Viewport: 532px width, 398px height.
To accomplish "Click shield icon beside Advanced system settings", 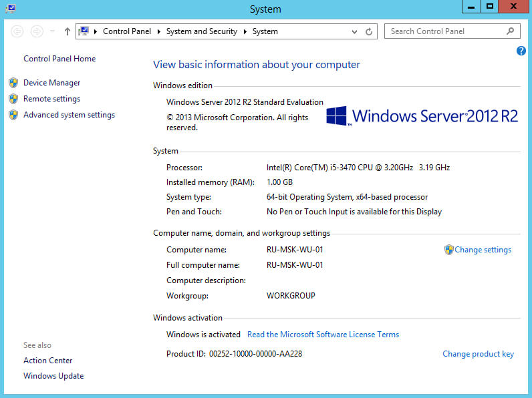I will [x=13, y=115].
